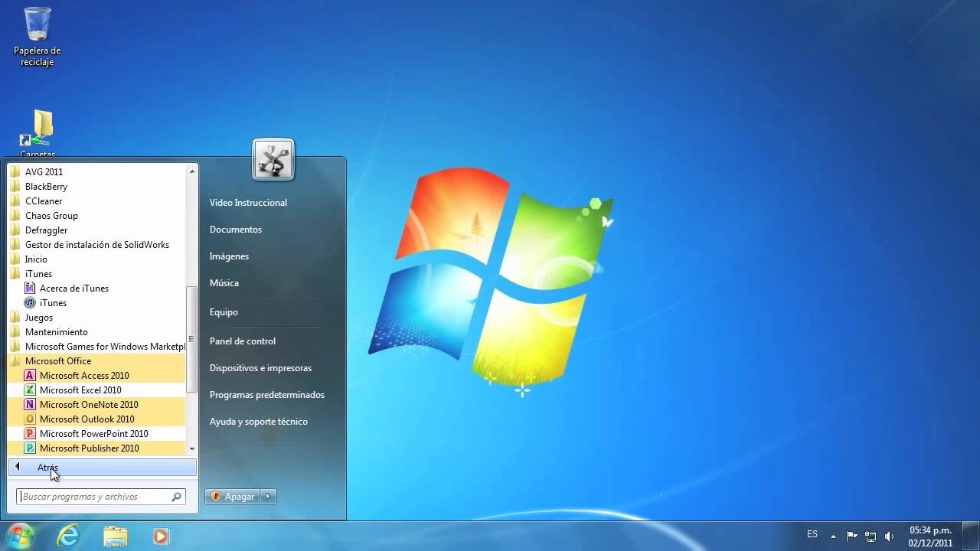This screenshot has width=980, height=551.
Task: Click the program list scrollbar thumb
Action: pos(192,340)
